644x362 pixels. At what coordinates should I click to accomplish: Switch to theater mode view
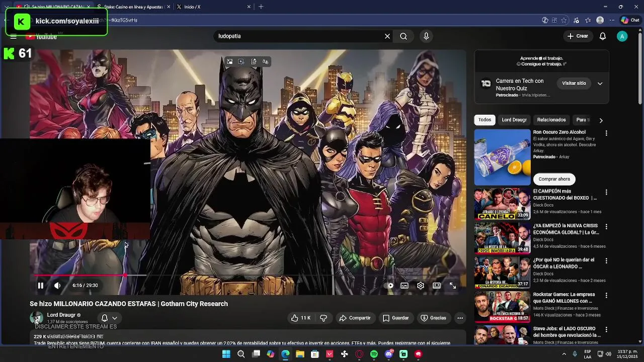437,286
